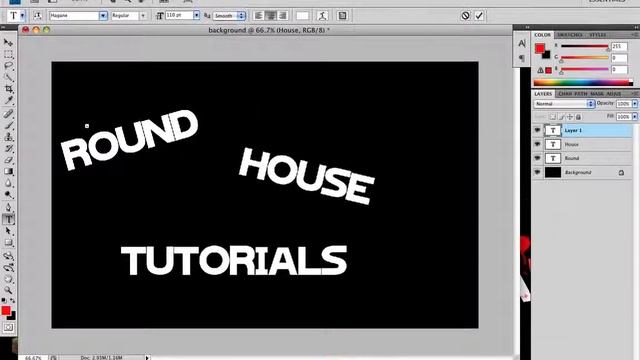Select the Eraser tool

click(8, 160)
